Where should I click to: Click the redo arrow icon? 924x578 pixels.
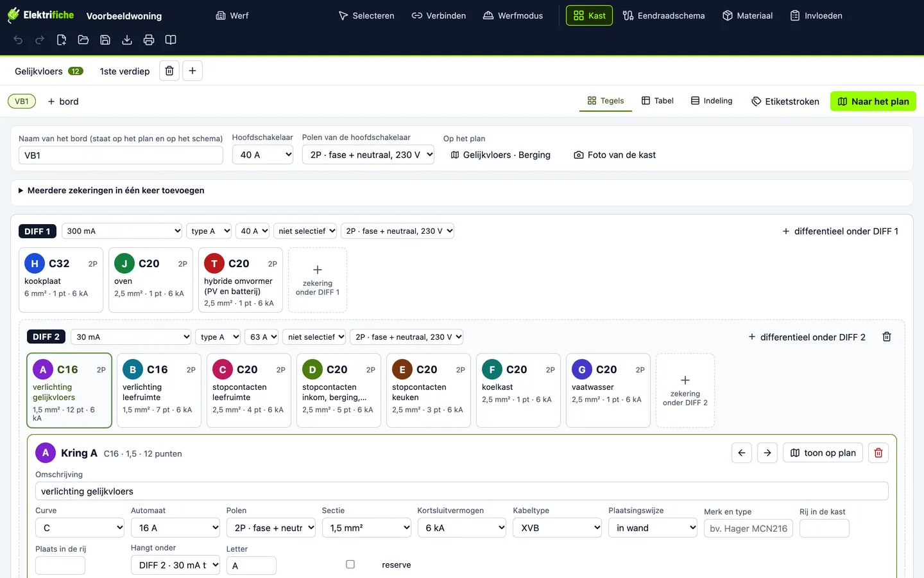click(x=40, y=40)
